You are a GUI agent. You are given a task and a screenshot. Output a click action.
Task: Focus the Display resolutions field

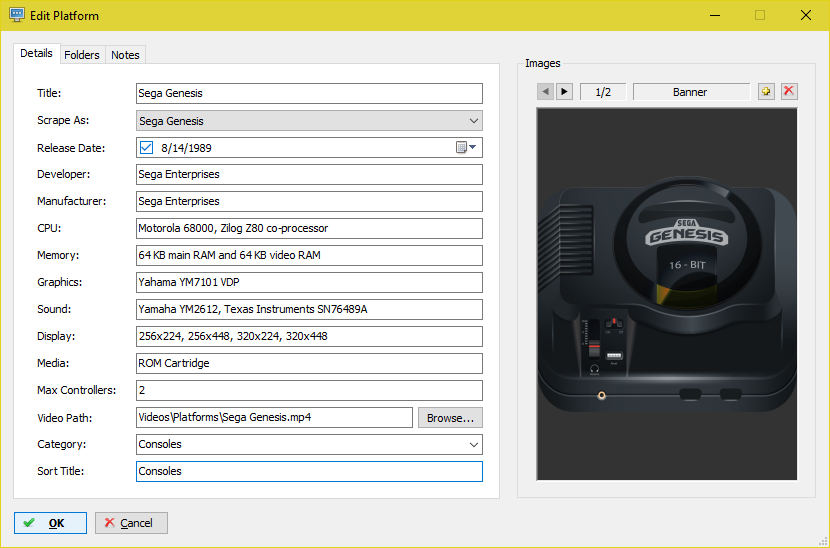[309, 336]
